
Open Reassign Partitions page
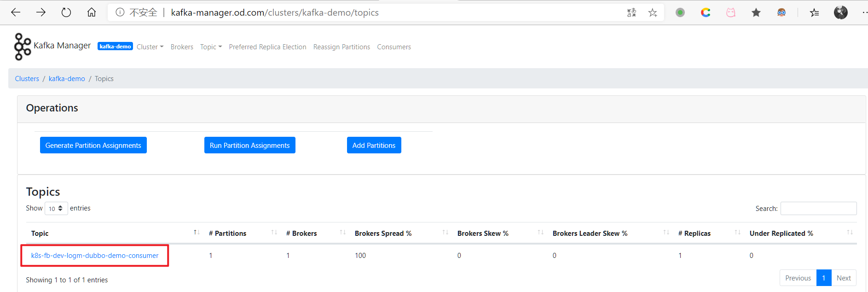[341, 47]
